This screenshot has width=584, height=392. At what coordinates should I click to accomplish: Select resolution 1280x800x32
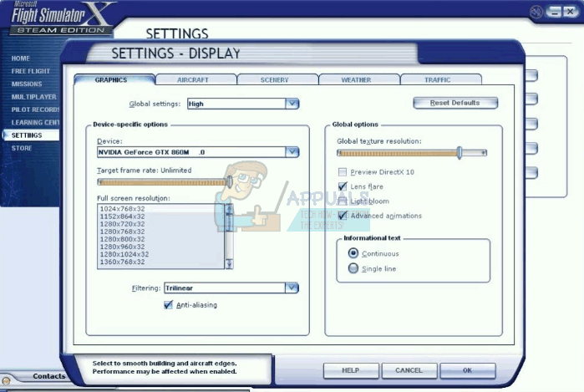(x=160, y=239)
